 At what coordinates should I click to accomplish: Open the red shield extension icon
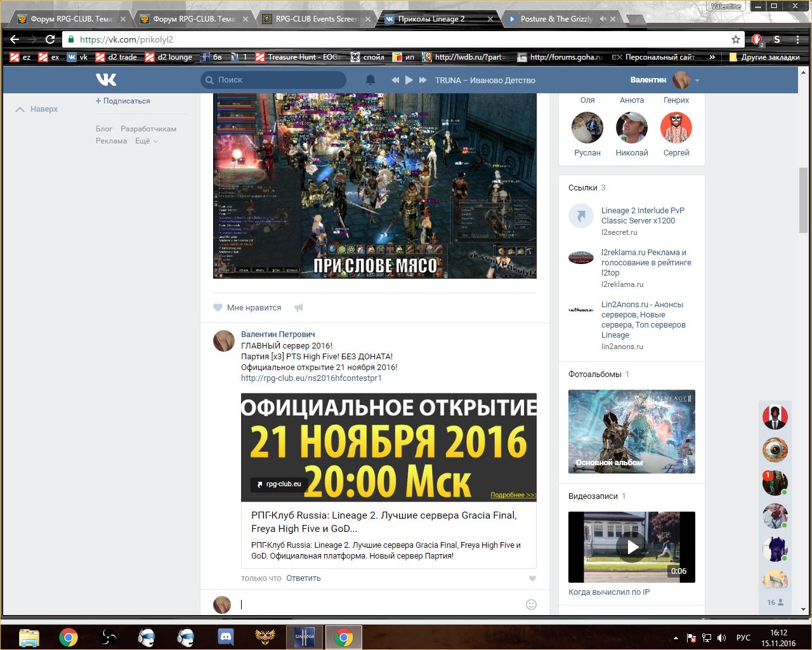pyautogui.click(x=757, y=40)
